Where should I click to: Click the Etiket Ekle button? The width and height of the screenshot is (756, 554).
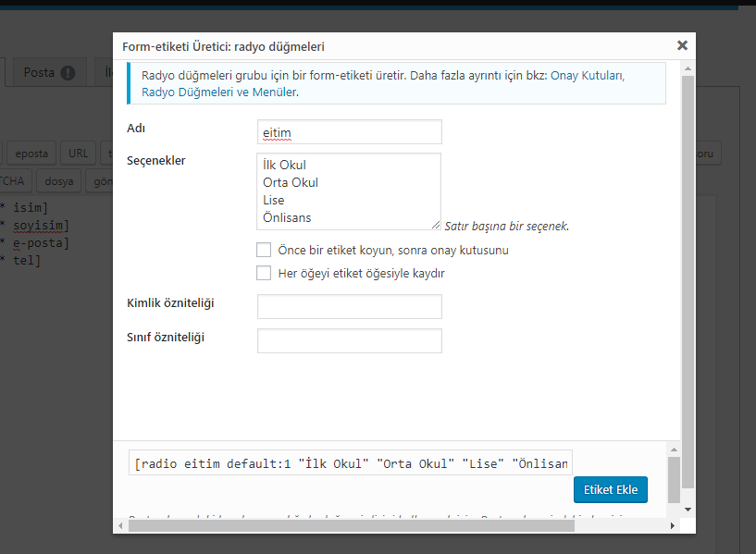click(x=611, y=490)
